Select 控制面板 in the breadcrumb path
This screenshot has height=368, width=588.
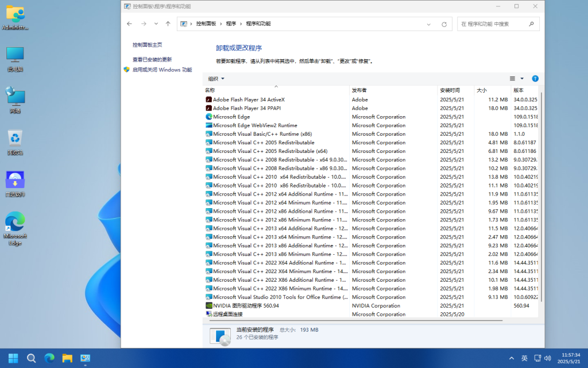[206, 24]
